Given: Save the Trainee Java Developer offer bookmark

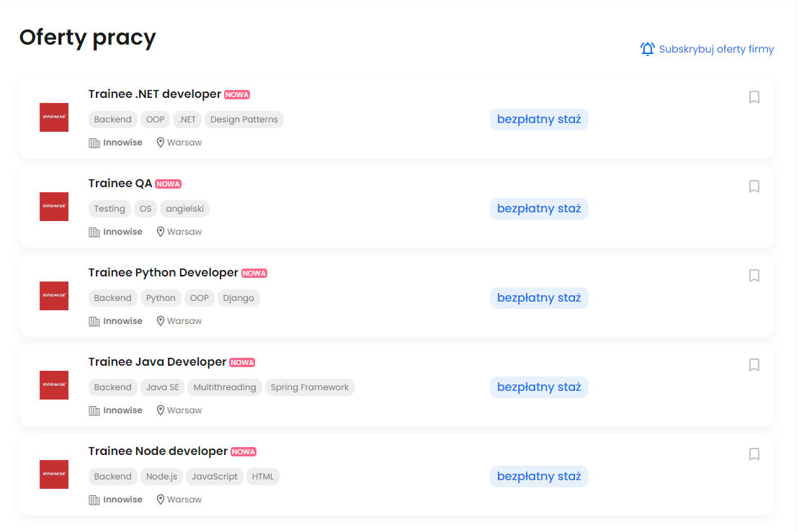Looking at the screenshot, I should coord(754,365).
